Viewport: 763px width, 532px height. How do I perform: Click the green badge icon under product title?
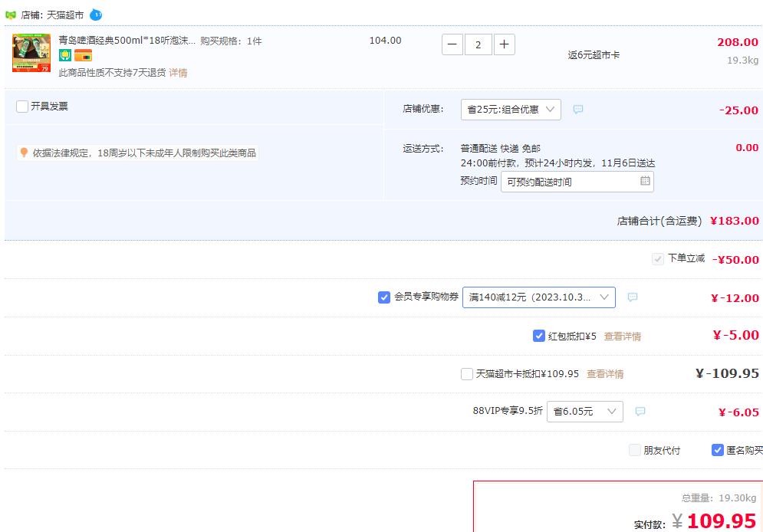click(65, 55)
